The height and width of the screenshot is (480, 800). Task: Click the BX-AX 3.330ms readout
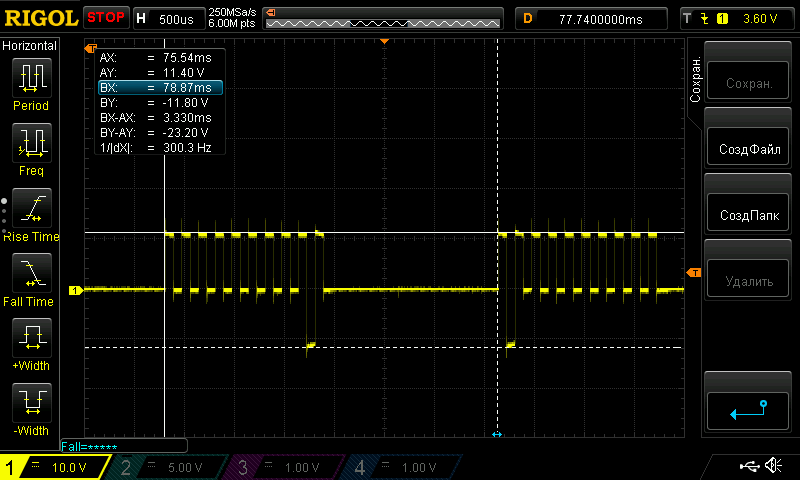coord(156,118)
